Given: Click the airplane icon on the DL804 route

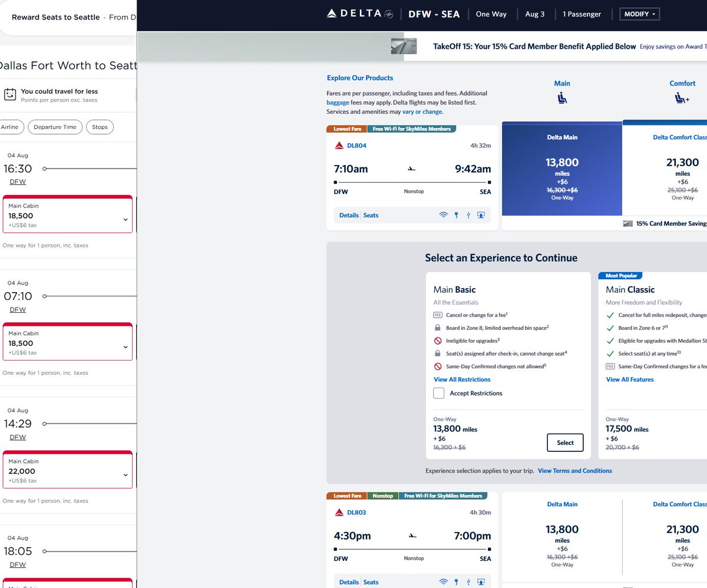Looking at the screenshot, I should 412,169.
